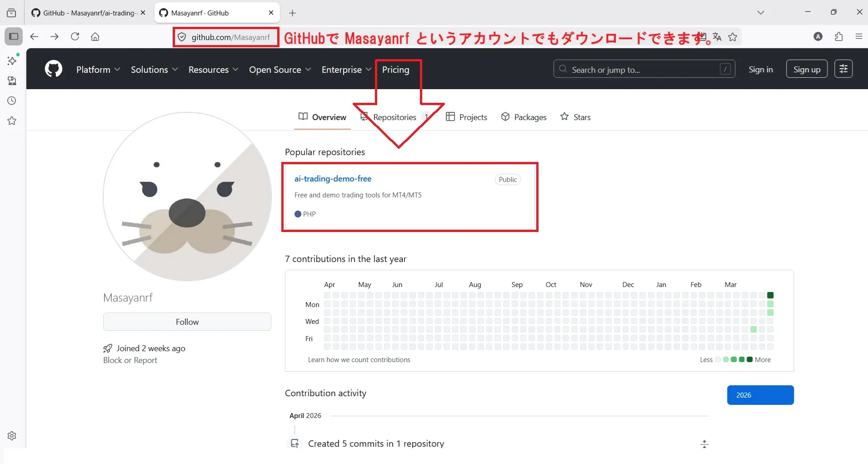Switch to the Packages tab
The width and height of the screenshot is (868, 464).
[524, 117]
